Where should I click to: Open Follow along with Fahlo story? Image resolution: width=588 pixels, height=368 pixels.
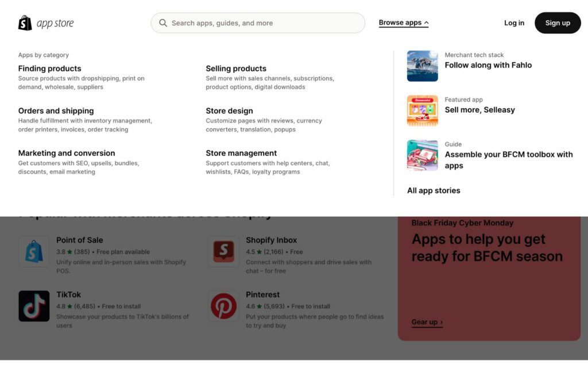(488, 65)
